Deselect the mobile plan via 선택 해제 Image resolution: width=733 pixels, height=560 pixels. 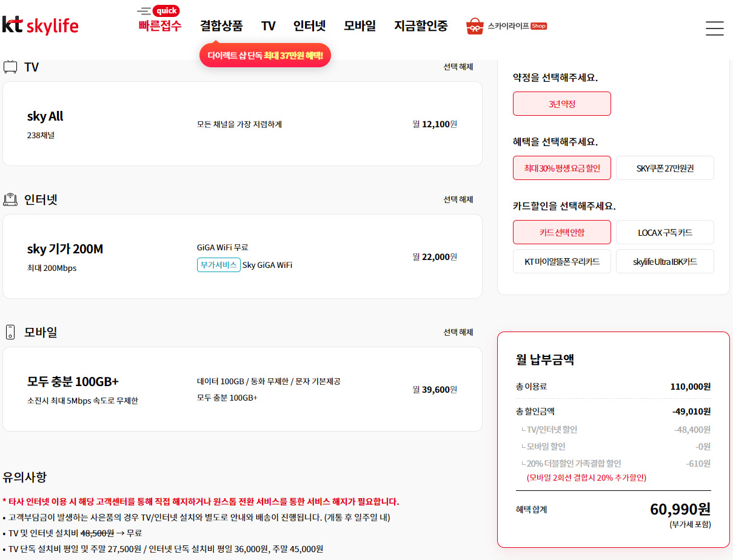point(458,332)
